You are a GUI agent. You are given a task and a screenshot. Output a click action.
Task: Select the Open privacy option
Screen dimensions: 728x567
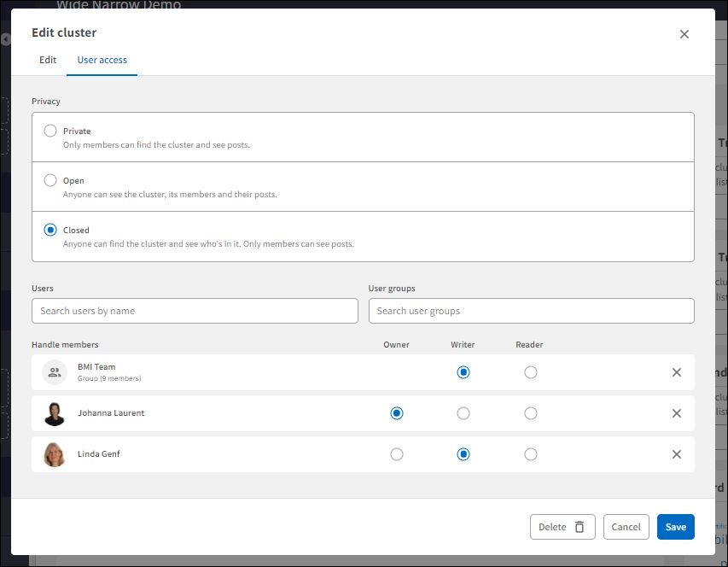click(x=49, y=180)
